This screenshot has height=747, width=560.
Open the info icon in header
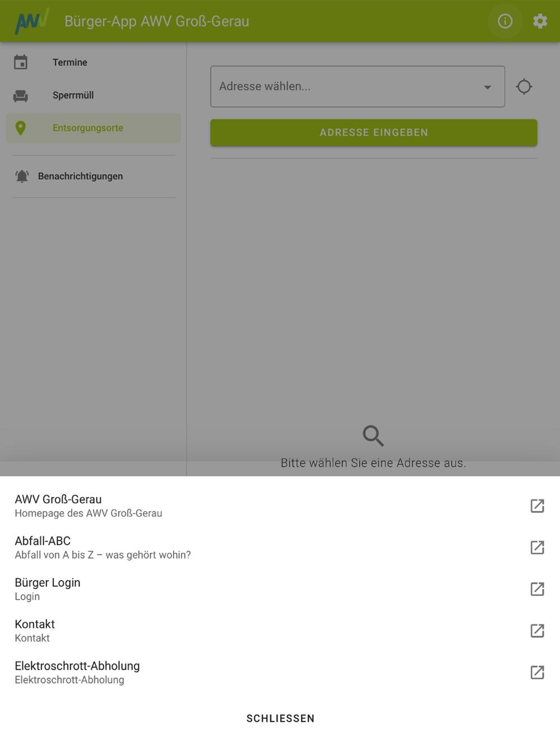coord(505,21)
